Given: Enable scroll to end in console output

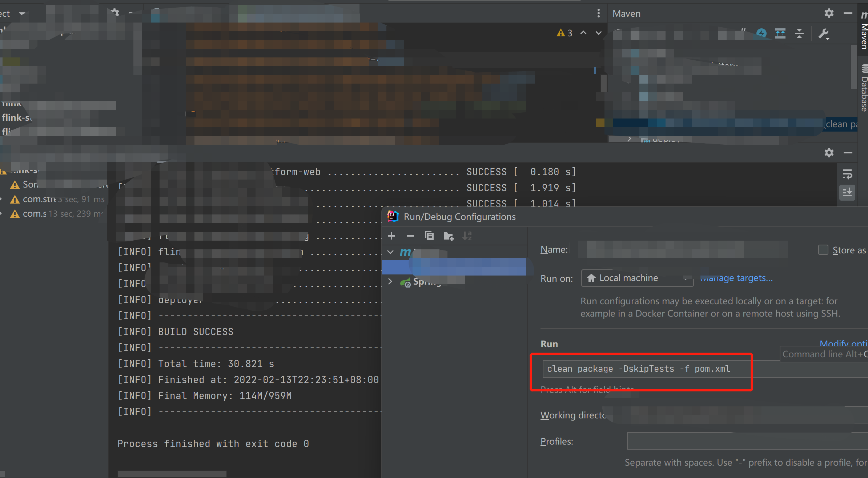Looking at the screenshot, I should (x=847, y=192).
